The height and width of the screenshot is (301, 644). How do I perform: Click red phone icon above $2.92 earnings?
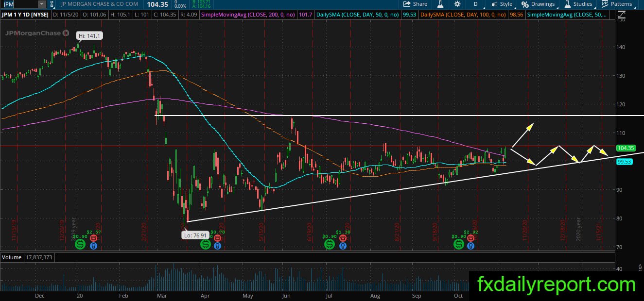[x=470, y=239]
